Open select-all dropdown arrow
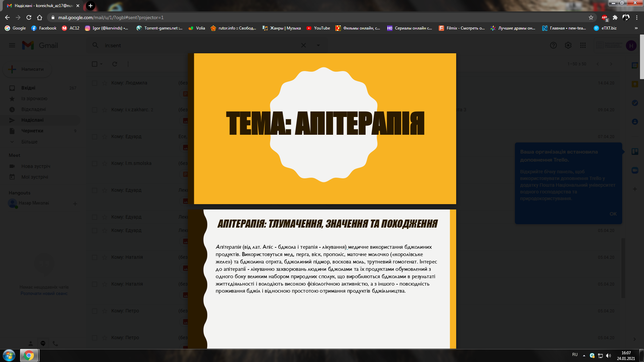The image size is (644, 362). coord(101,64)
